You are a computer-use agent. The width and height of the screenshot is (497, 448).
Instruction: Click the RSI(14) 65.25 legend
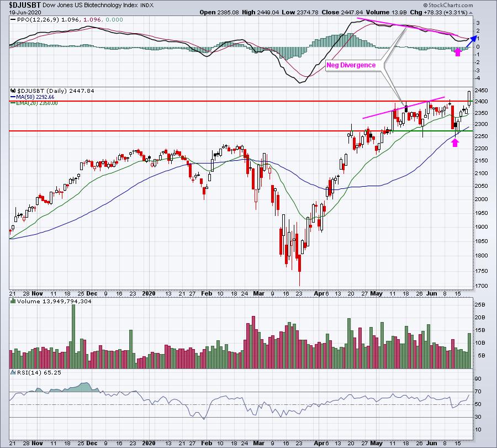tap(39, 372)
